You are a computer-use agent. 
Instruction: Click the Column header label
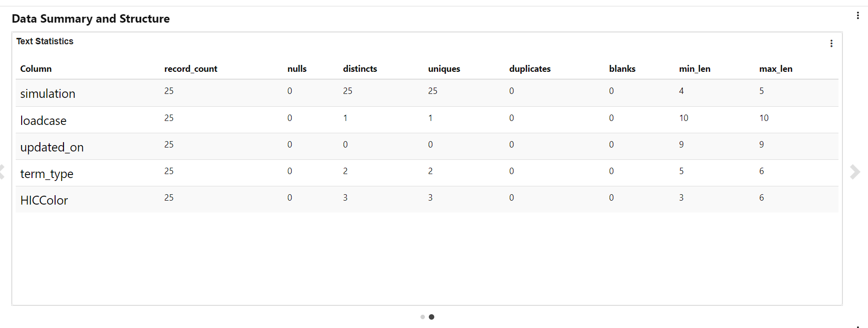36,69
